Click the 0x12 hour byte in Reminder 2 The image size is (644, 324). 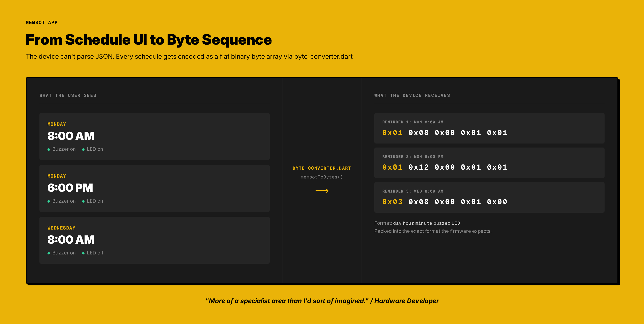click(419, 167)
